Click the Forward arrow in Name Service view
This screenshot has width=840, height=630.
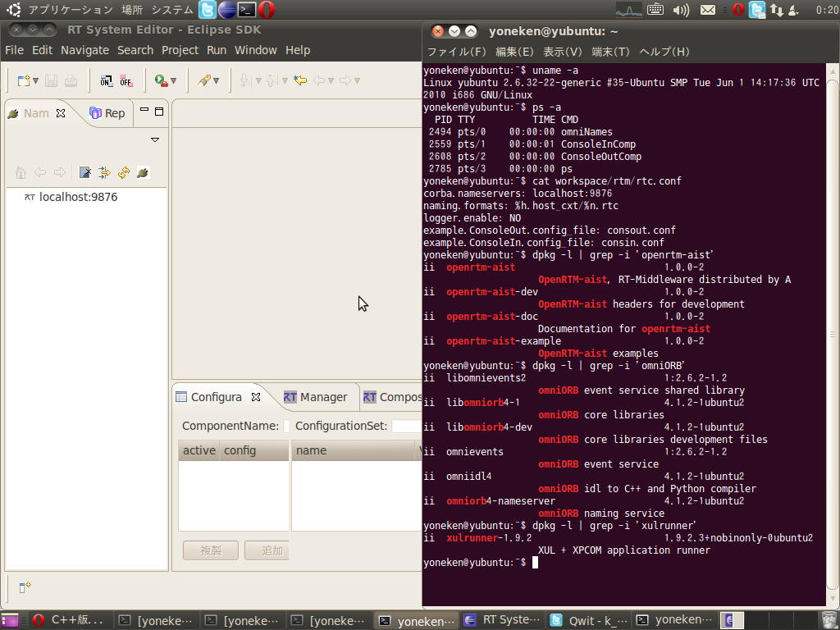[x=60, y=172]
